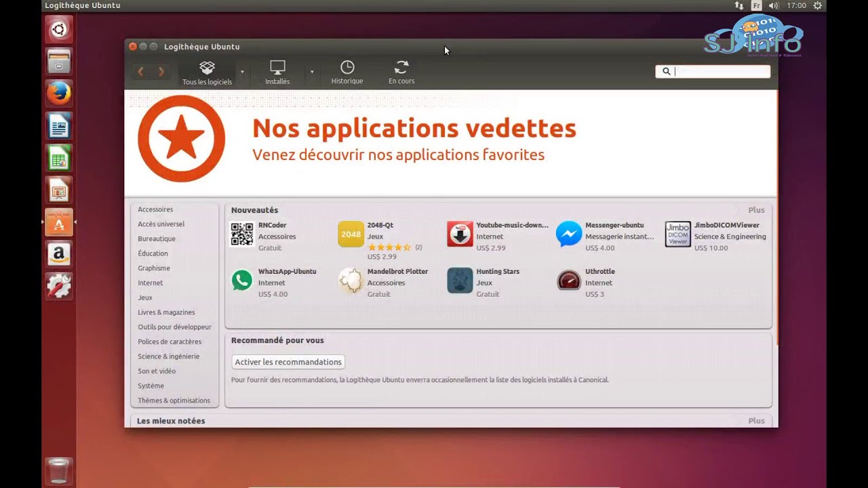
Task: Show the Installés software view
Action: click(x=277, y=73)
